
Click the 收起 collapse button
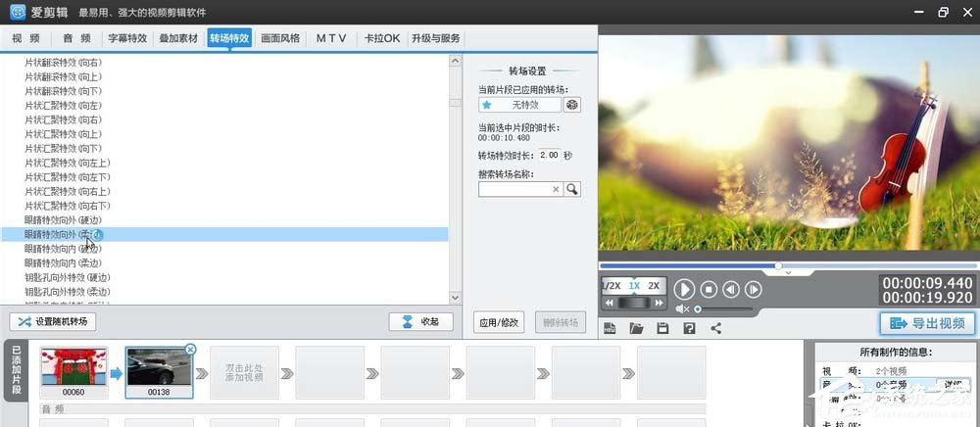pos(420,322)
